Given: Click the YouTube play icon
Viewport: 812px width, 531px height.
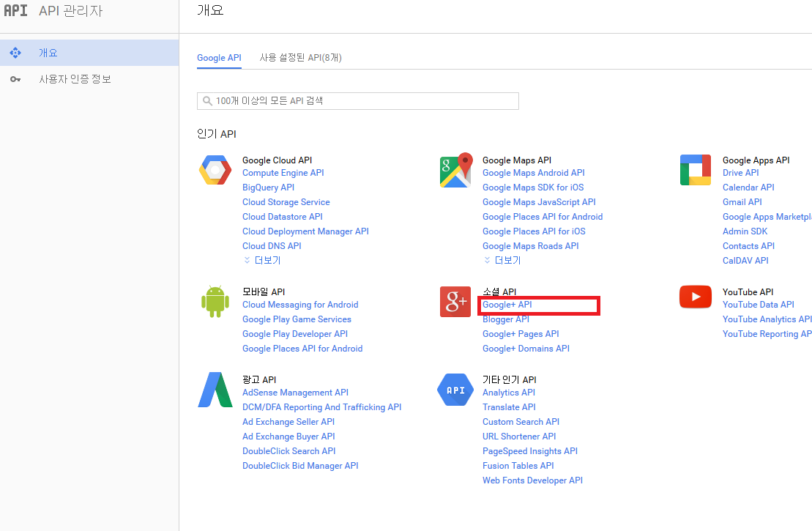Looking at the screenshot, I should [x=696, y=297].
